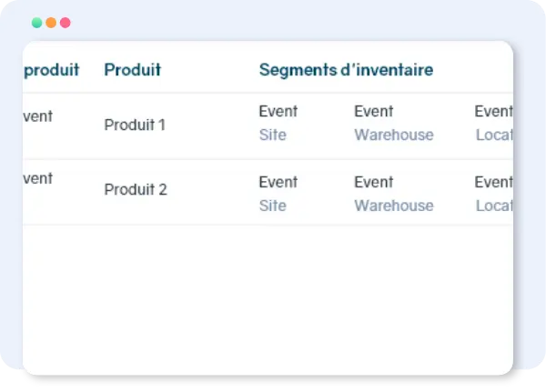Screen dimensions: 546x392
Task: Select the Produit 1 cell
Action: 135,125
